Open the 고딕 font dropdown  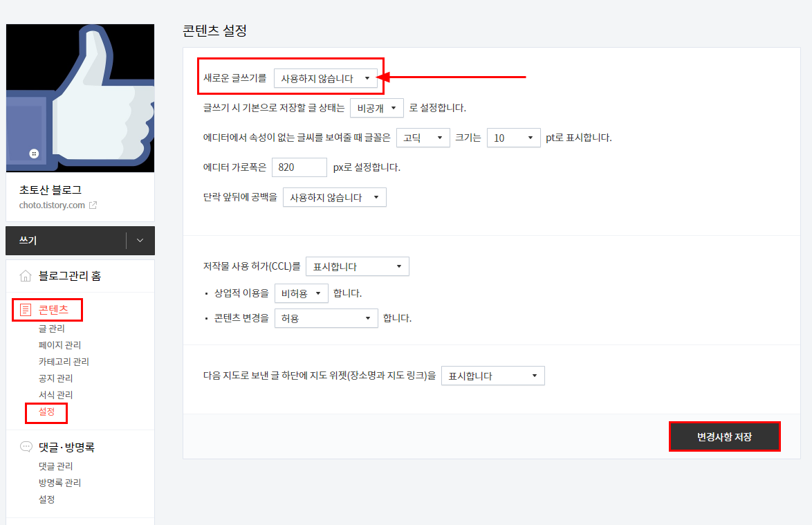[x=423, y=138]
